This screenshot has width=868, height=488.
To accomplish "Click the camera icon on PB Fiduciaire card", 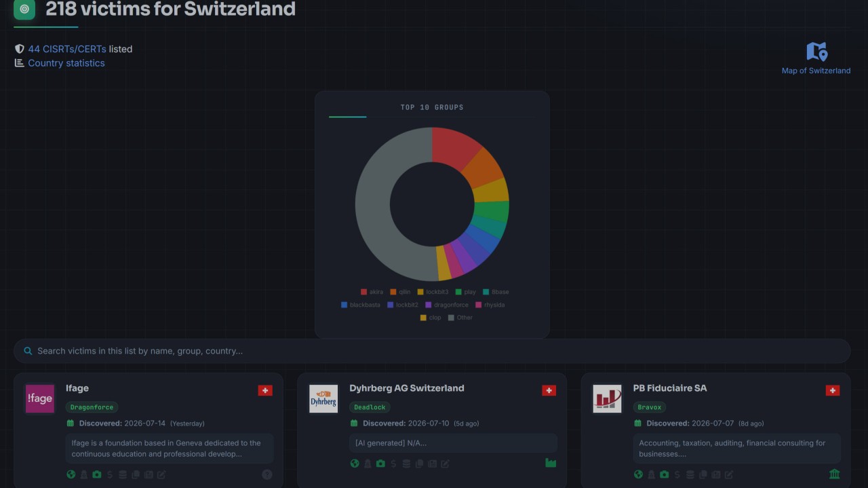I will 664,474.
